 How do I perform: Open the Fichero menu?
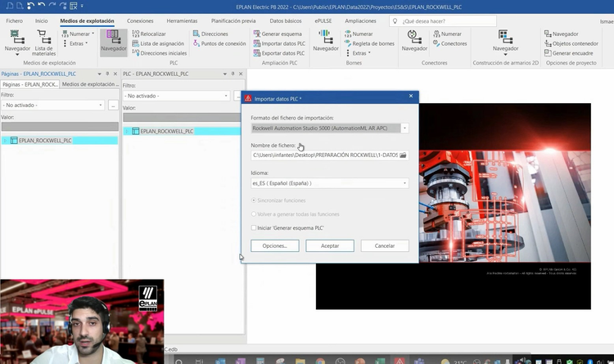tap(15, 20)
